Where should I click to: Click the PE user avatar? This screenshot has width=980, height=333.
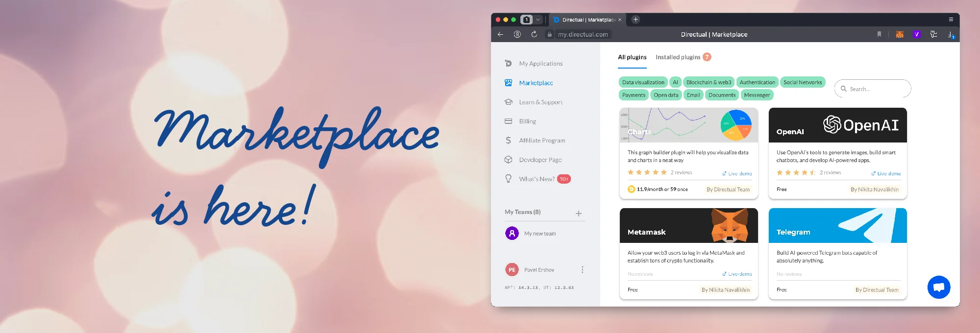pyautogui.click(x=512, y=270)
